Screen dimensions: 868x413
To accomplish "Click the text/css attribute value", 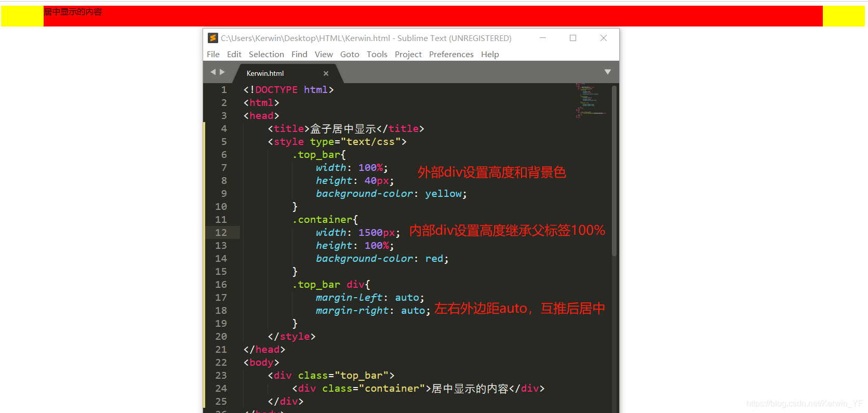I will (370, 142).
